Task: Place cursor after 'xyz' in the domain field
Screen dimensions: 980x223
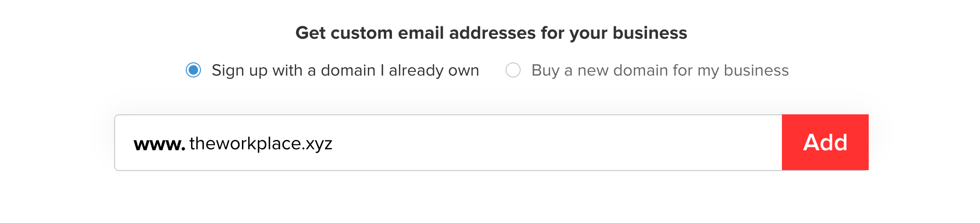Action: click(334, 143)
